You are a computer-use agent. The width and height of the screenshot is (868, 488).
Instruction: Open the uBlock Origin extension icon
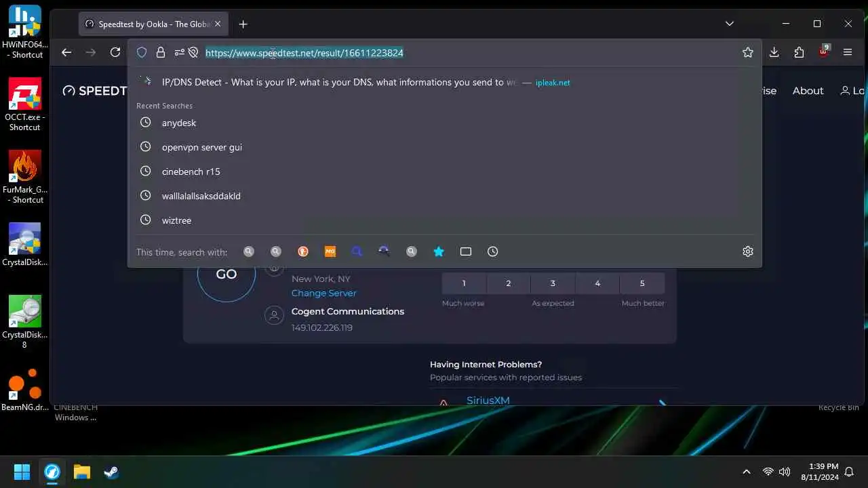click(824, 52)
